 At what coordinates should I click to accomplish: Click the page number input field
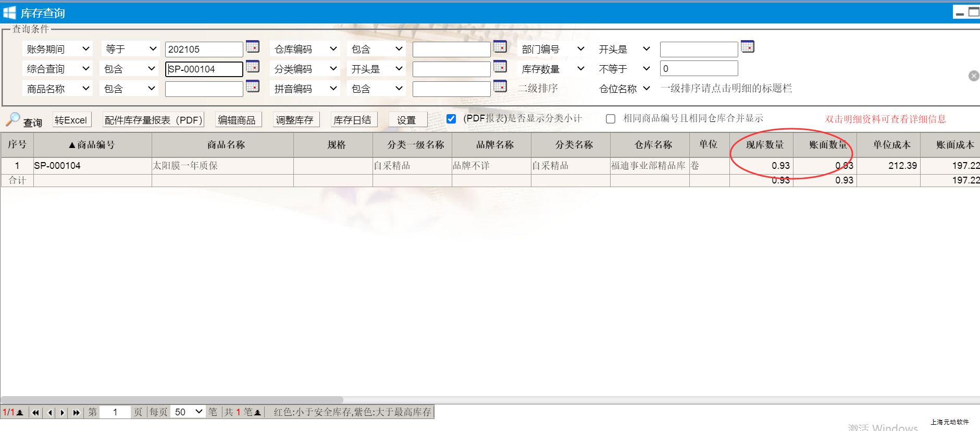(115, 412)
